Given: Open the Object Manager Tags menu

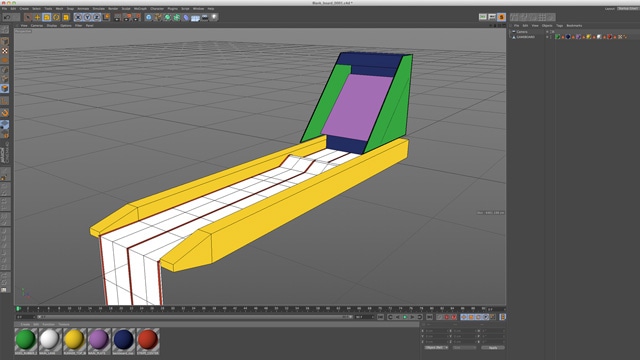Looking at the screenshot, I should [559, 26].
